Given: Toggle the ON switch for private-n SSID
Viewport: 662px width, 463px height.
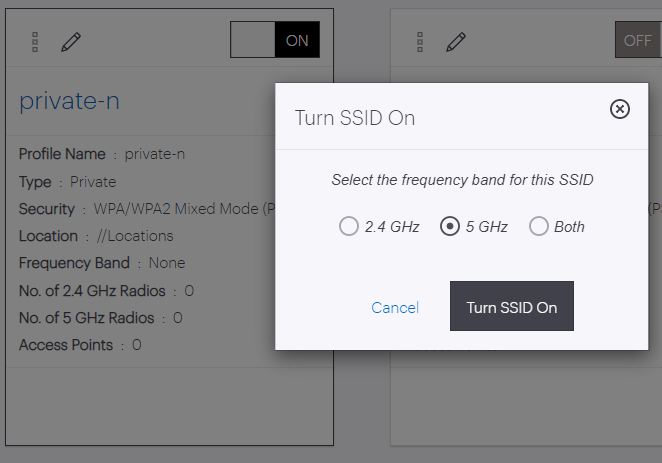Looking at the screenshot, I should [275, 40].
